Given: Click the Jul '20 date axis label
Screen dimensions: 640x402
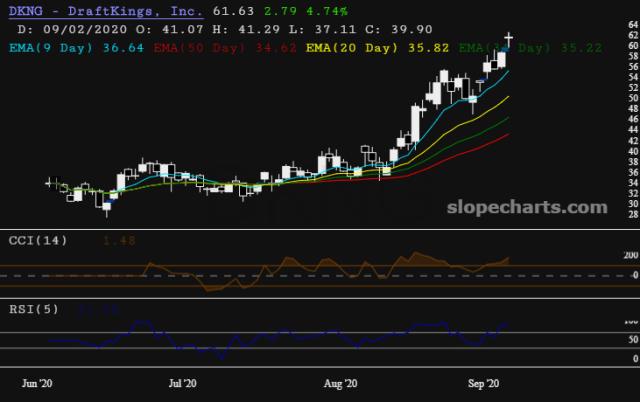Looking at the screenshot, I should coord(182,383).
